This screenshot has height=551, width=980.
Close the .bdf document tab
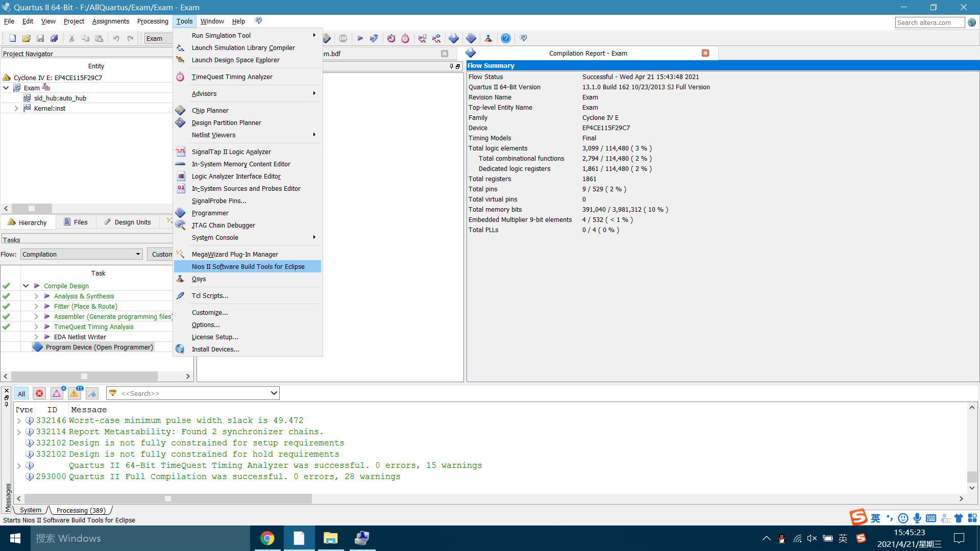(445, 54)
